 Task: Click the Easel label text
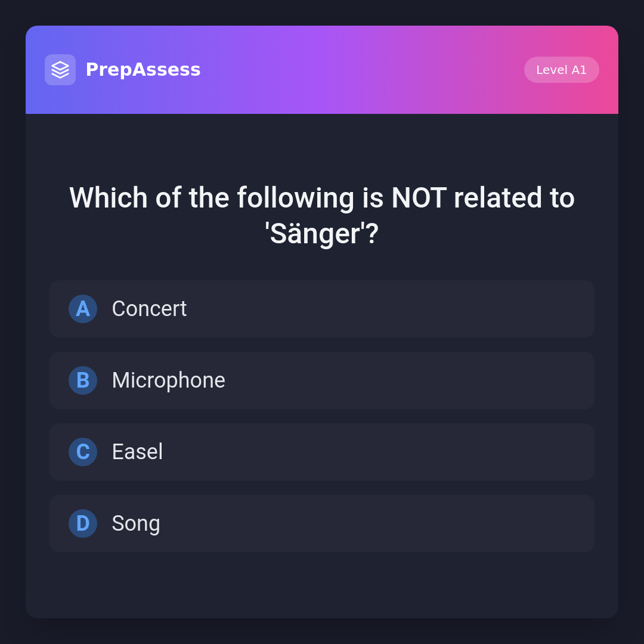[x=137, y=452]
